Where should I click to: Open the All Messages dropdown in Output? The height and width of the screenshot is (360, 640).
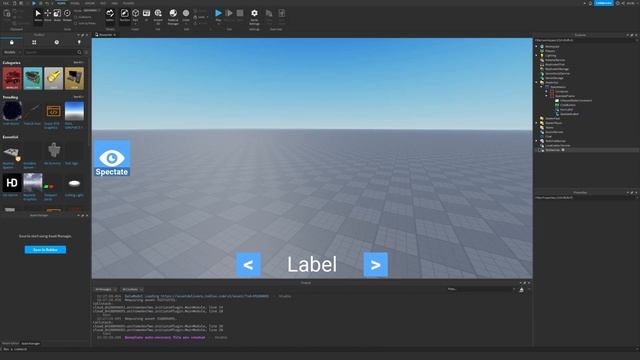click(106, 289)
